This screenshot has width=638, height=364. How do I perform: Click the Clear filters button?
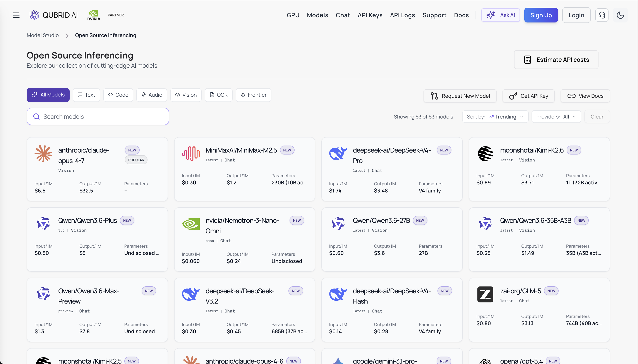click(597, 117)
